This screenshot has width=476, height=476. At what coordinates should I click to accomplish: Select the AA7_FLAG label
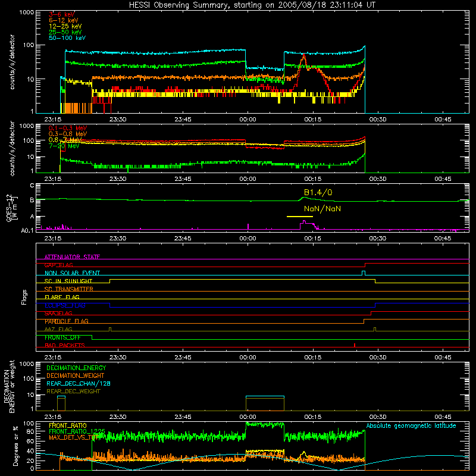pos(58,329)
